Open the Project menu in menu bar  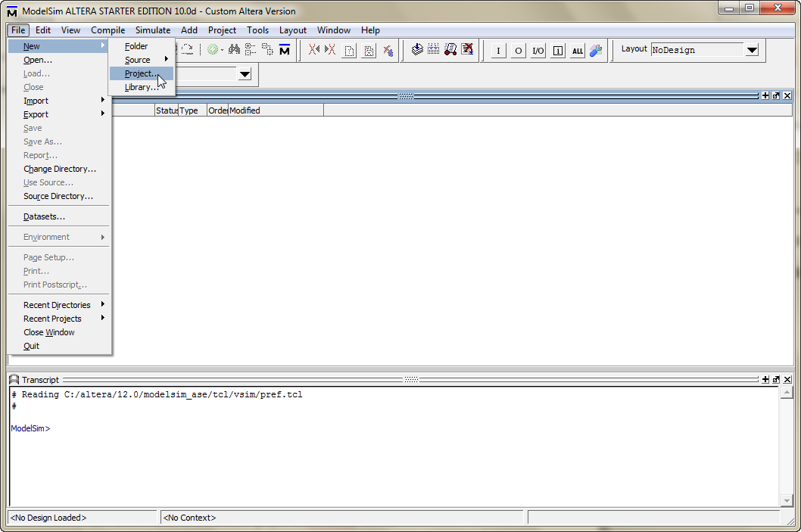(222, 30)
